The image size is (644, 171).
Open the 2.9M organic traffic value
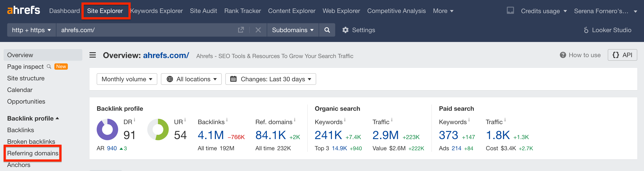tap(386, 135)
